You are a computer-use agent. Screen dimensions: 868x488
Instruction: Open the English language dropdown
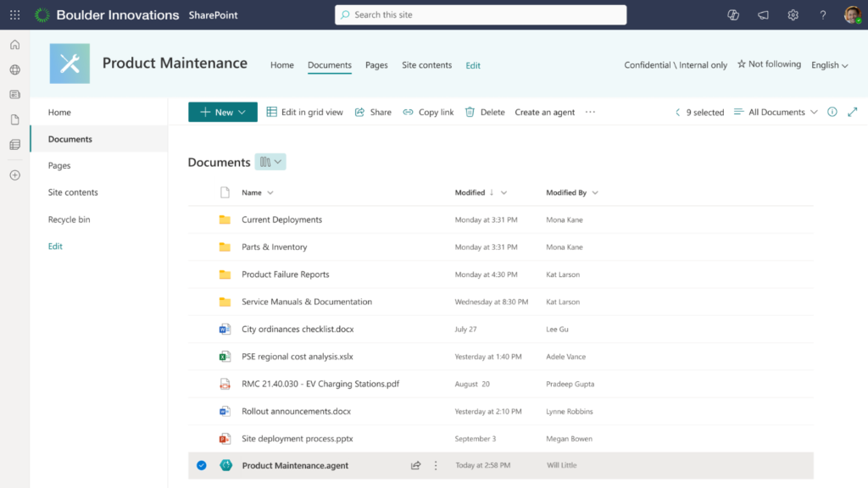[829, 65]
